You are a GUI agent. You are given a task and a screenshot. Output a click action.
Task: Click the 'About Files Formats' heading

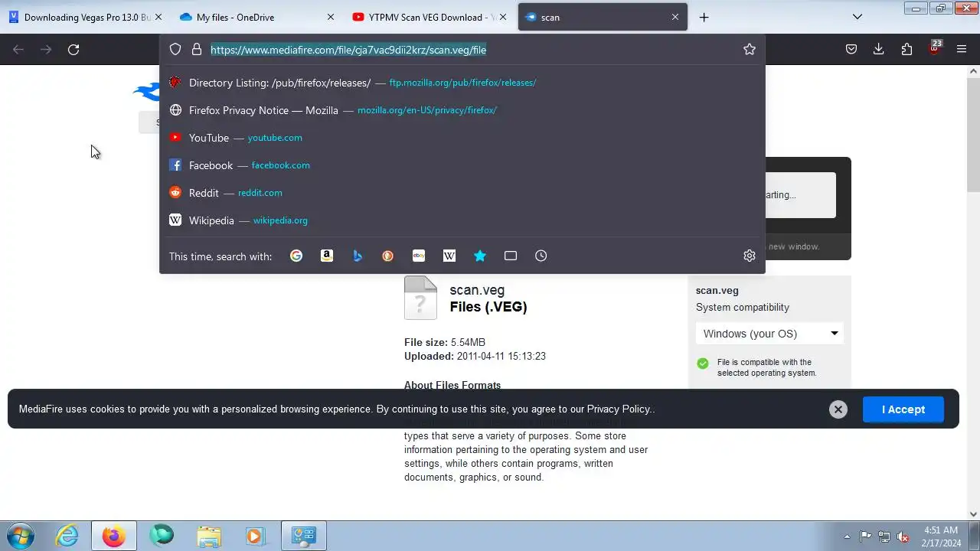pyautogui.click(x=452, y=385)
